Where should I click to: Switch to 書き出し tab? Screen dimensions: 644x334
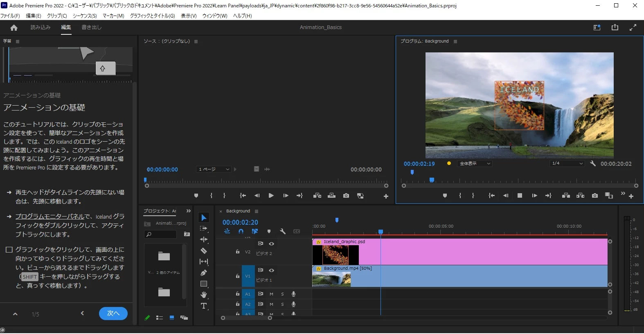92,27
